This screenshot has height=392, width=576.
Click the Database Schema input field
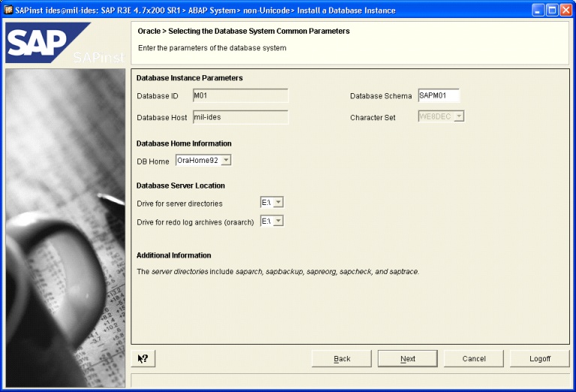pos(438,95)
